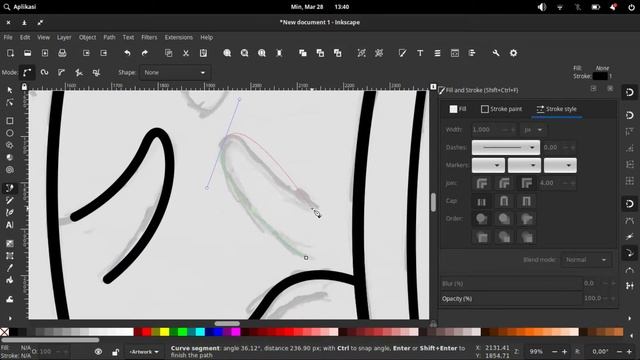The height and width of the screenshot is (360, 640).
Task: Click the Undo arrow in the toolbar
Action: pos(127,53)
